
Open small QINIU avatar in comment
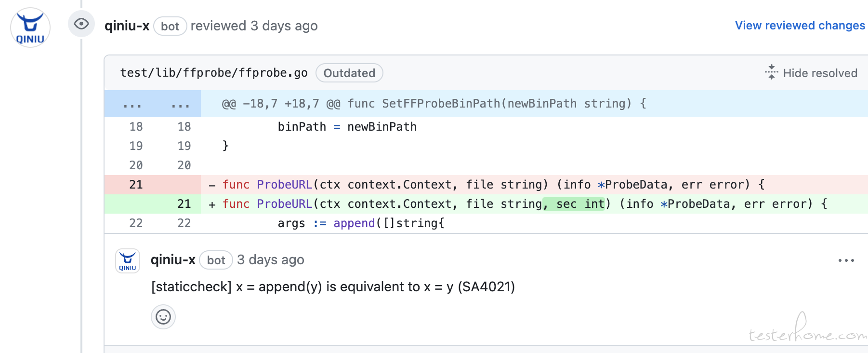[128, 261]
